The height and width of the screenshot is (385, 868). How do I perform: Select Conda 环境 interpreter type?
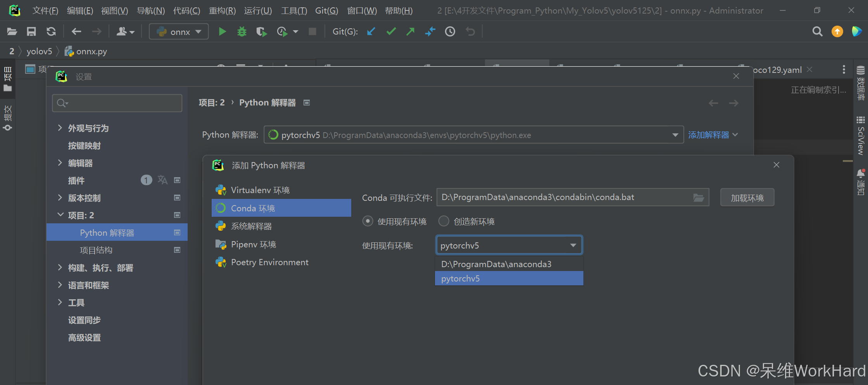point(281,208)
